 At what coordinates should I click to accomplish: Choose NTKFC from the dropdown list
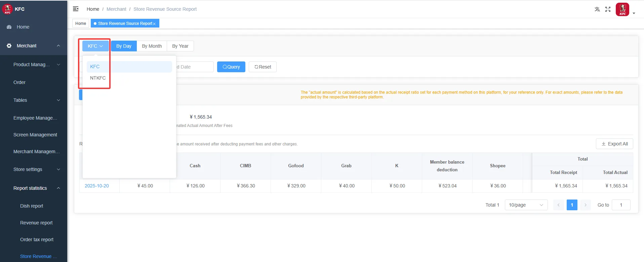click(x=129, y=78)
